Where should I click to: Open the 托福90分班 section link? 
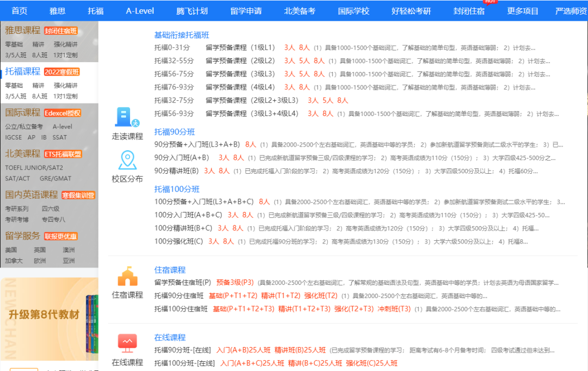click(174, 132)
